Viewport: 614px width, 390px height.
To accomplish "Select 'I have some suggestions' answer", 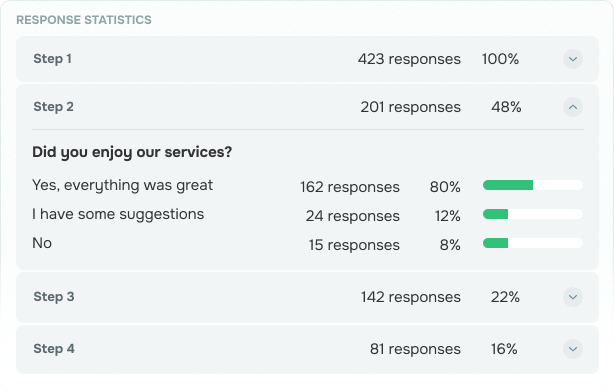I will [x=118, y=214].
